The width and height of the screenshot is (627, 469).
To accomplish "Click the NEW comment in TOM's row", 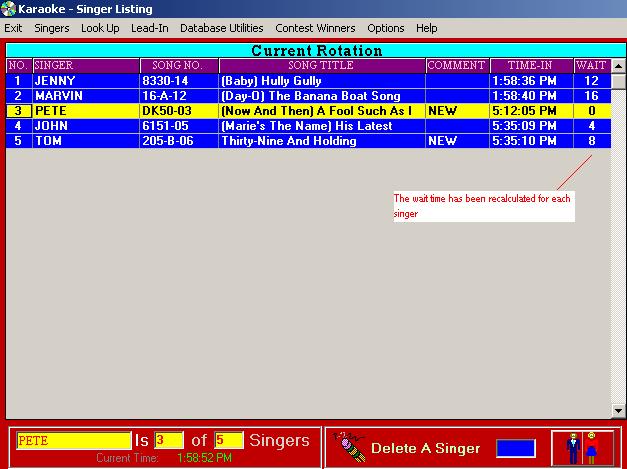I will pos(442,141).
